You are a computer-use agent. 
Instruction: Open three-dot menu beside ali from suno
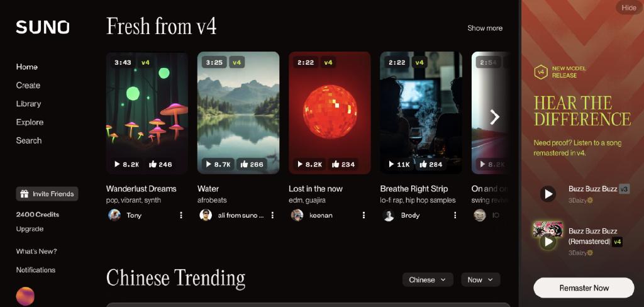pyautogui.click(x=272, y=215)
